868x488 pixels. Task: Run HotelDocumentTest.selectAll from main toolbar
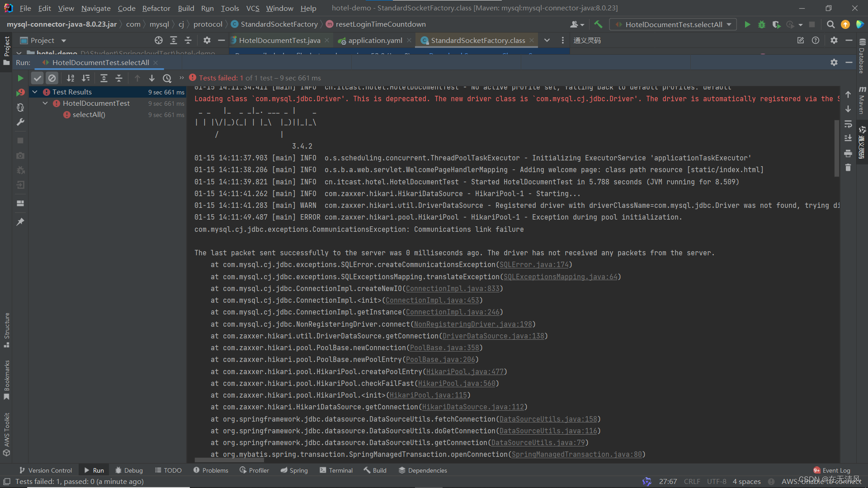[x=747, y=24]
